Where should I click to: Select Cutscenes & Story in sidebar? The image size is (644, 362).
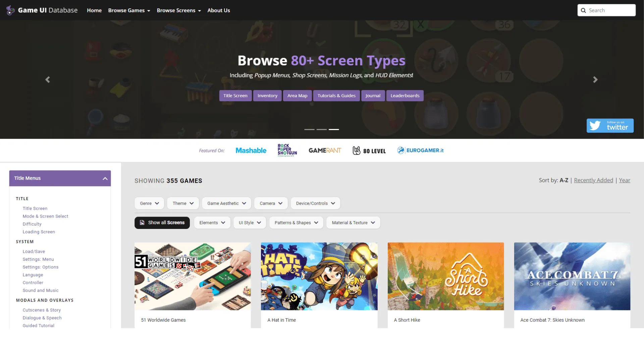pos(42,310)
